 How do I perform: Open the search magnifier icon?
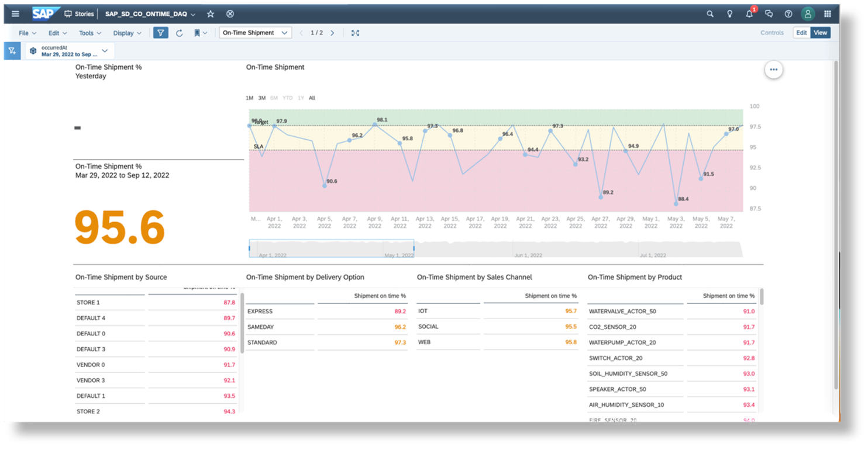pos(710,14)
